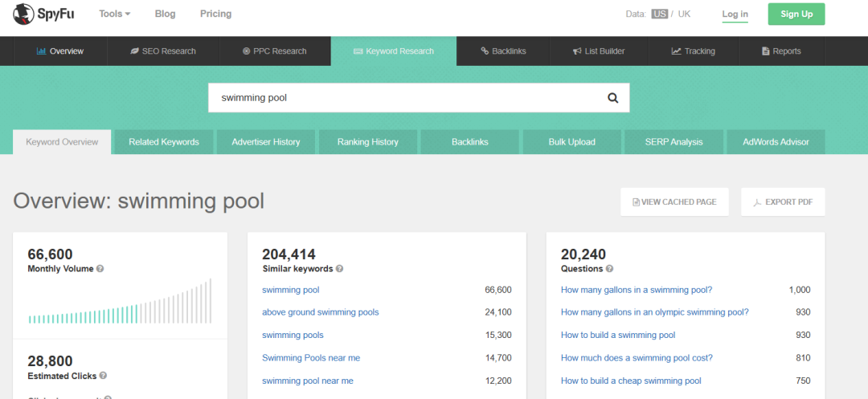Image resolution: width=868 pixels, height=399 pixels.
Task: Click the monthly volume bar chart
Action: coord(120,302)
